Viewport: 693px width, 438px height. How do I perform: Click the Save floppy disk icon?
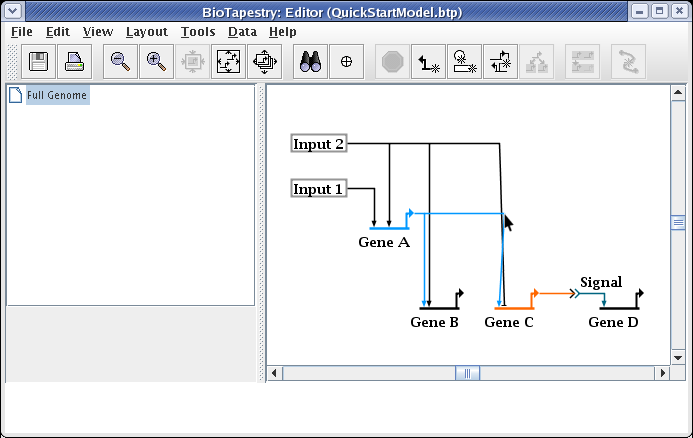(x=40, y=62)
